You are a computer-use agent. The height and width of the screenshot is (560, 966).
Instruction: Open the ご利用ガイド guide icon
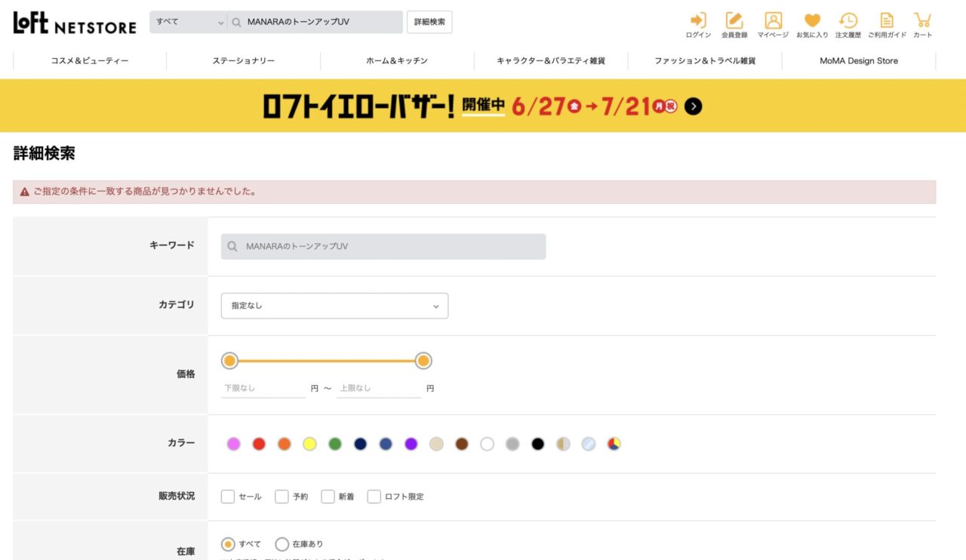[887, 25]
